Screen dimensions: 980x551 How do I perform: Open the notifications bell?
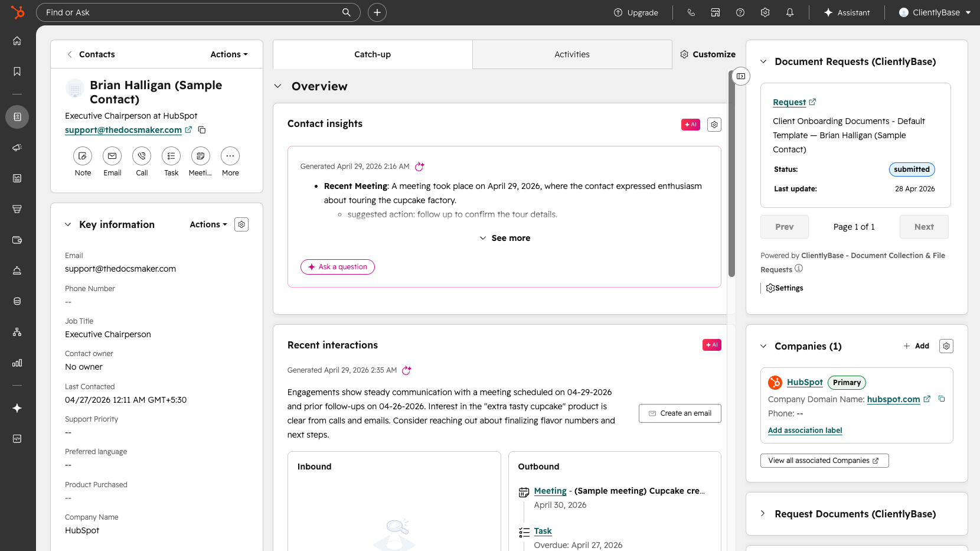point(790,12)
